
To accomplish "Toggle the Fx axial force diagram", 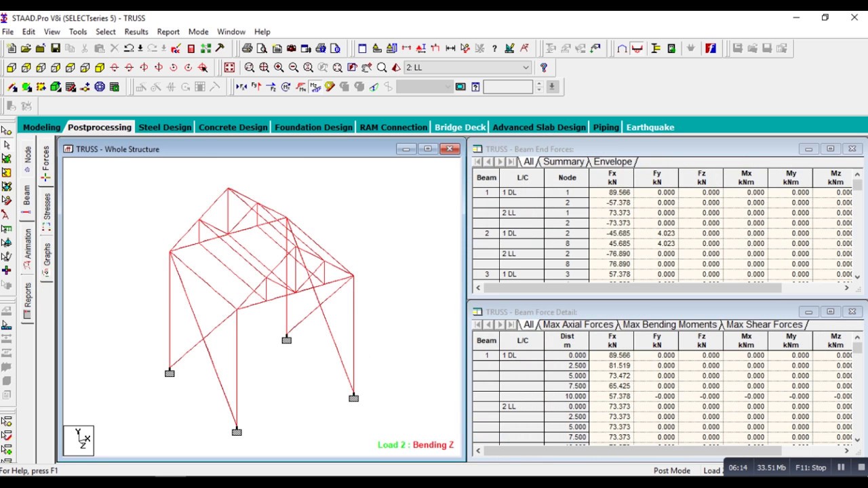I will 241,87.
